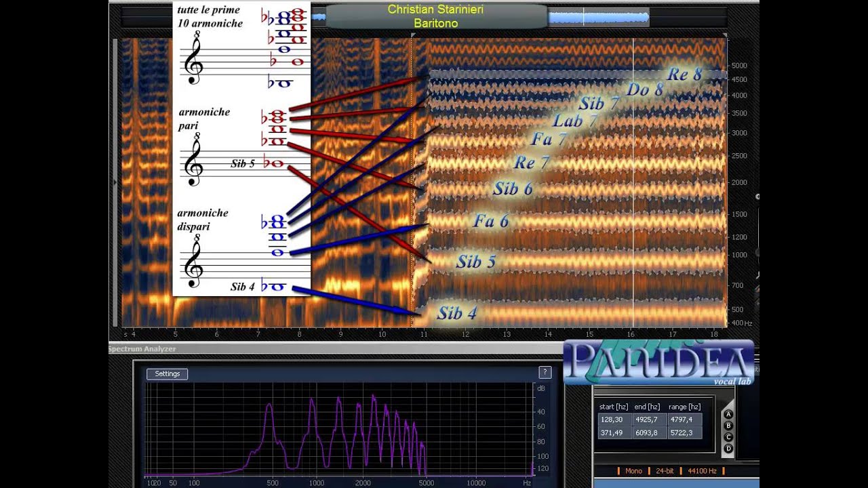Click the 'range [hz]' column header
This screenshot has height=488, width=868.
pos(685,407)
